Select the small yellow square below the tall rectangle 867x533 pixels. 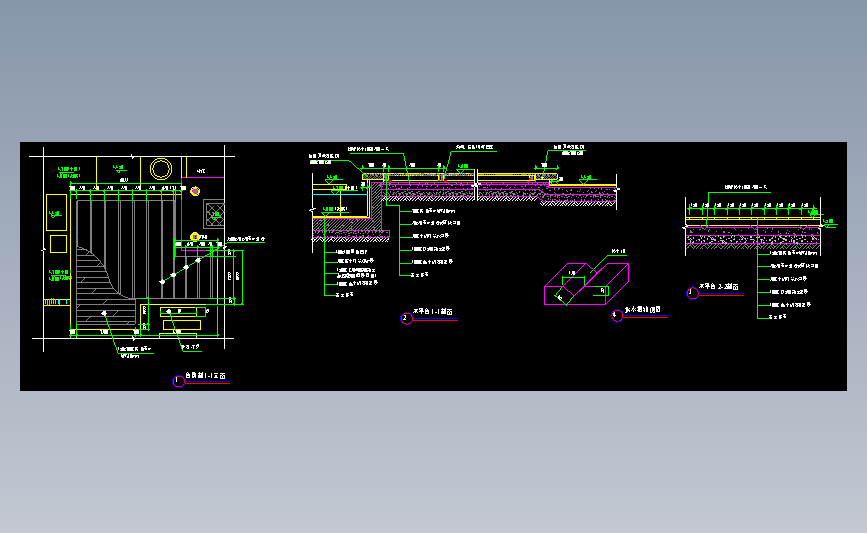(x=58, y=244)
